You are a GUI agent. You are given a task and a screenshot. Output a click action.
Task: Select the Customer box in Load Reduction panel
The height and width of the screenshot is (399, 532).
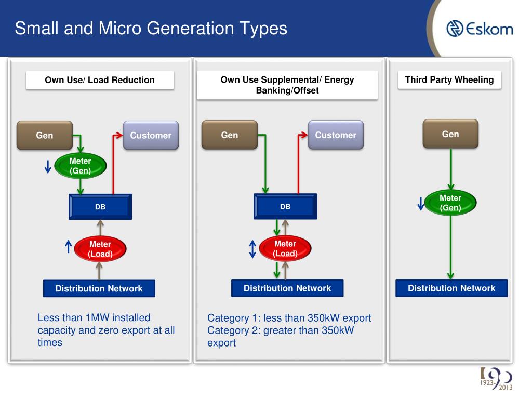click(151, 135)
